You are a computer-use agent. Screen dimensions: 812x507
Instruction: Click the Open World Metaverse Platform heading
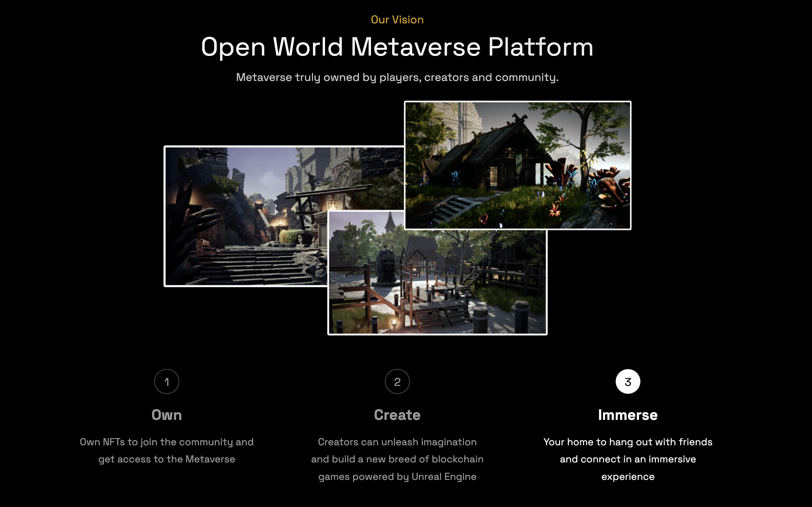pyautogui.click(x=397, y=47)
